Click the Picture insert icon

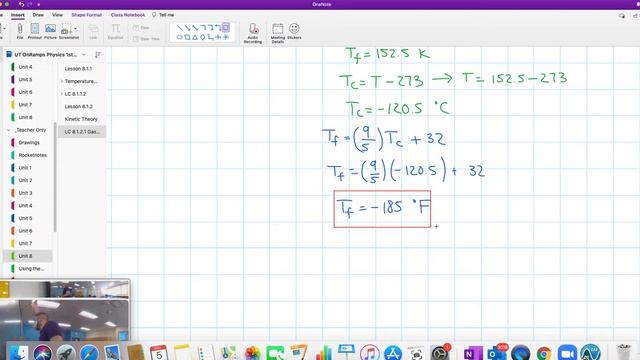pyautogui.click(x=50, y=31)
